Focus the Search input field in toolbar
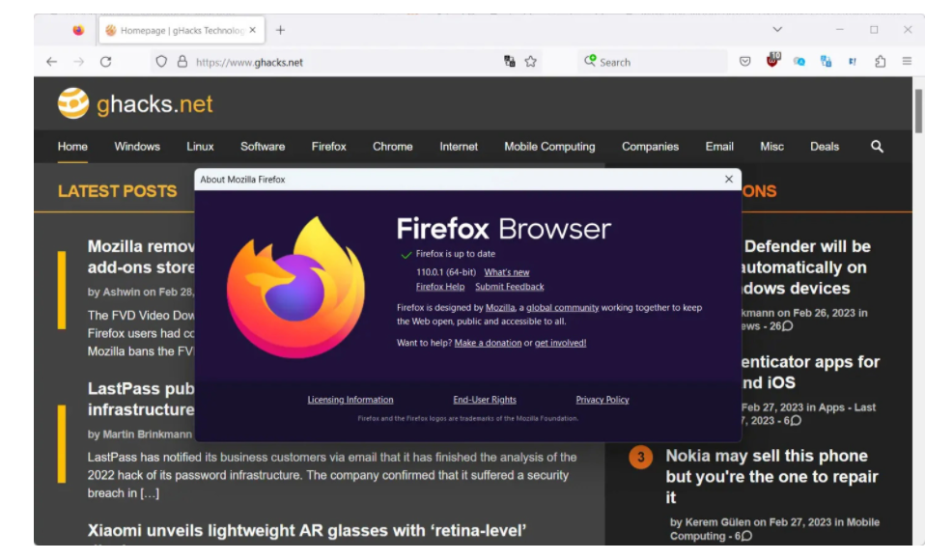Viewport: 925px width, 560px height. point(657,62)
